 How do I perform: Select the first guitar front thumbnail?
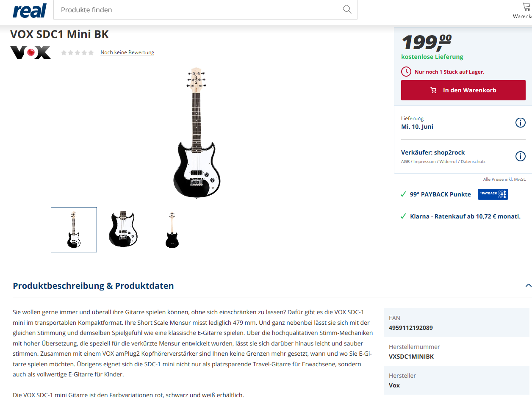point(74,230)
